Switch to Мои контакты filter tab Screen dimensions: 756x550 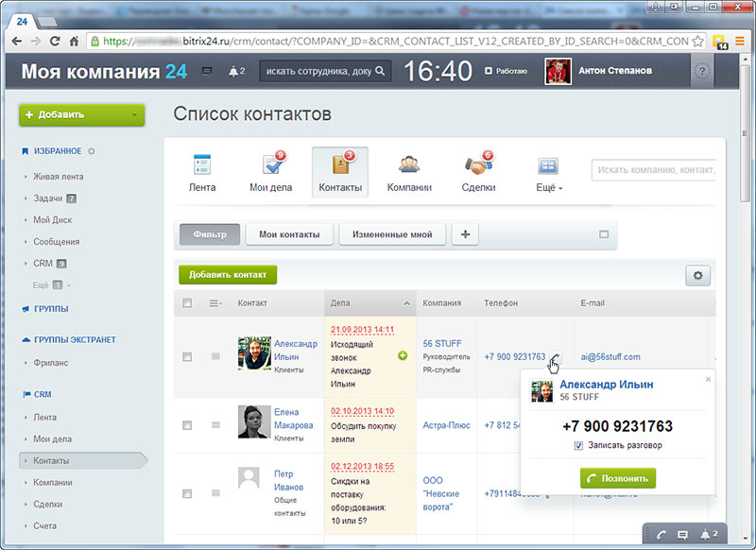point(289,234)
